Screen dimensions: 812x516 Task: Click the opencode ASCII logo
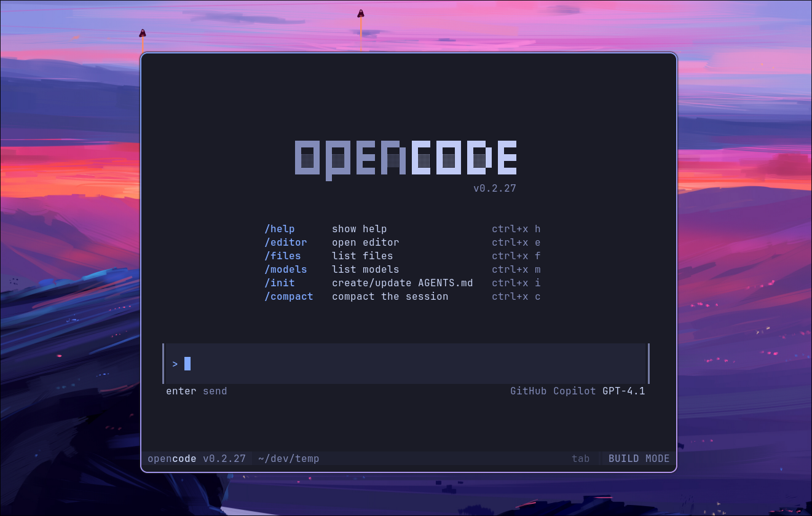pyautogui.click(x=406, y=160)
